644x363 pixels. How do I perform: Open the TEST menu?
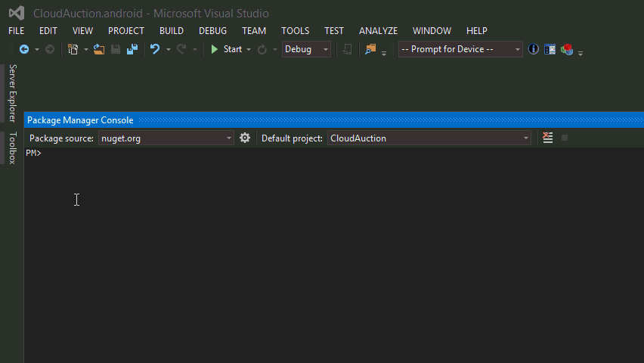click(x=334, y=31)
